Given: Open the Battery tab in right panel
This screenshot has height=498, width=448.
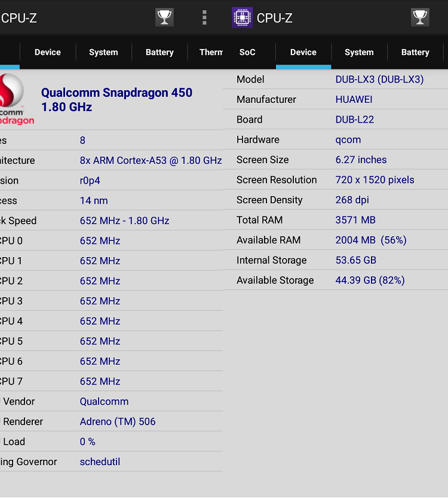Looking at the screenshot, I should [x=415, y=53].
